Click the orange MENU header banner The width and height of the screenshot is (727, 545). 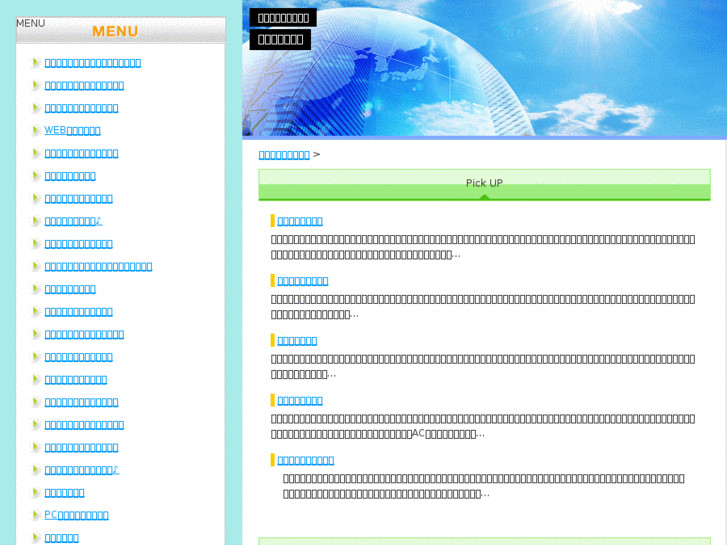[x=121, y=31]
